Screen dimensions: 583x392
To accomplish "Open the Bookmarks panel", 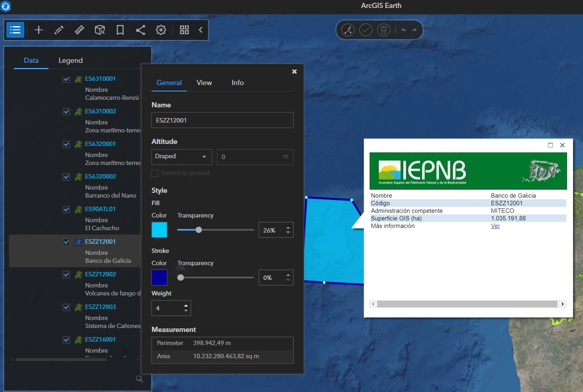I will click(x=120, y=30).
